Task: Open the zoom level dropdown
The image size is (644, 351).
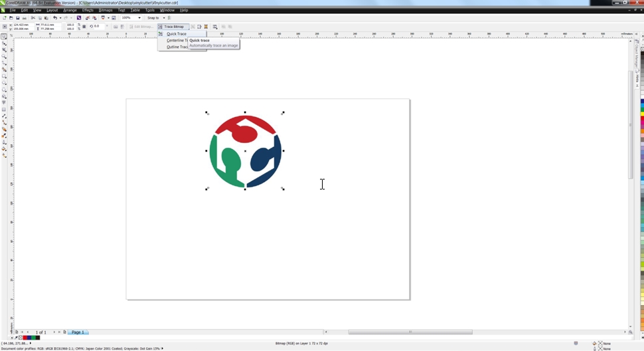Action: point(139,18)
